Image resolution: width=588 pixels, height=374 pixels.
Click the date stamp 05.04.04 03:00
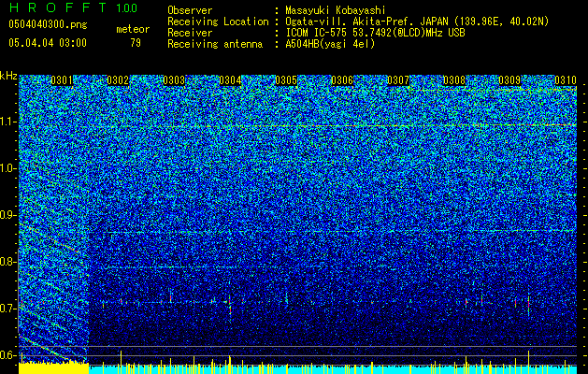tap(48, 42)
